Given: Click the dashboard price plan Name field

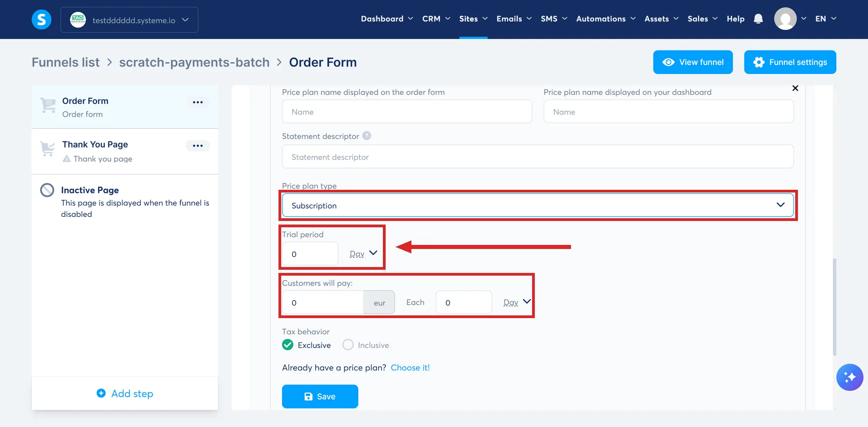Looking at the screenshot, I should tap(669, 111).
